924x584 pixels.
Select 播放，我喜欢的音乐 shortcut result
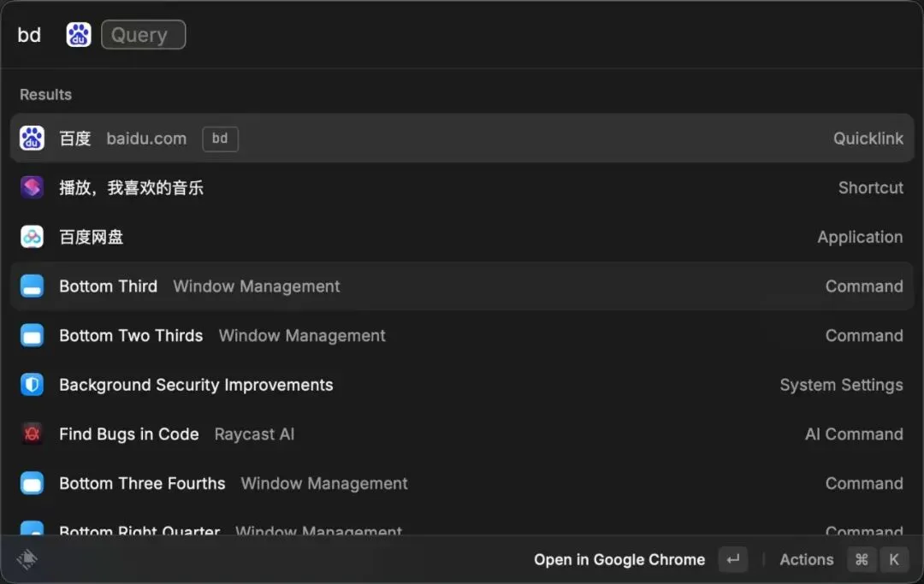(x=462, y=188)
